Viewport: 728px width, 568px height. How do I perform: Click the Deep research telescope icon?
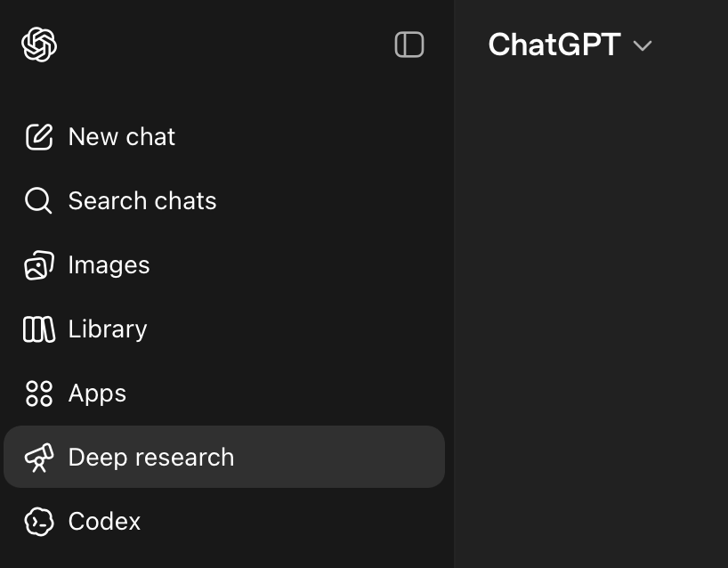(x=39, y=457)
